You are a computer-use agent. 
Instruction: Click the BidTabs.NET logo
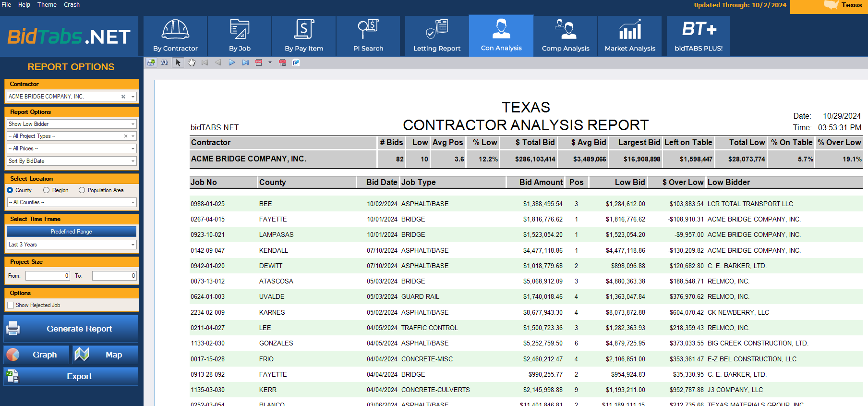click(69, 37)
